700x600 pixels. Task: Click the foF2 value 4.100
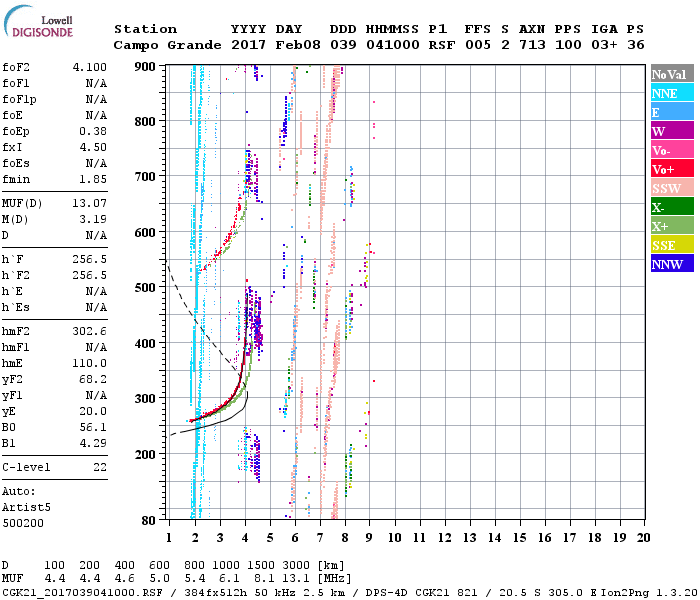(x=90, y=68)
